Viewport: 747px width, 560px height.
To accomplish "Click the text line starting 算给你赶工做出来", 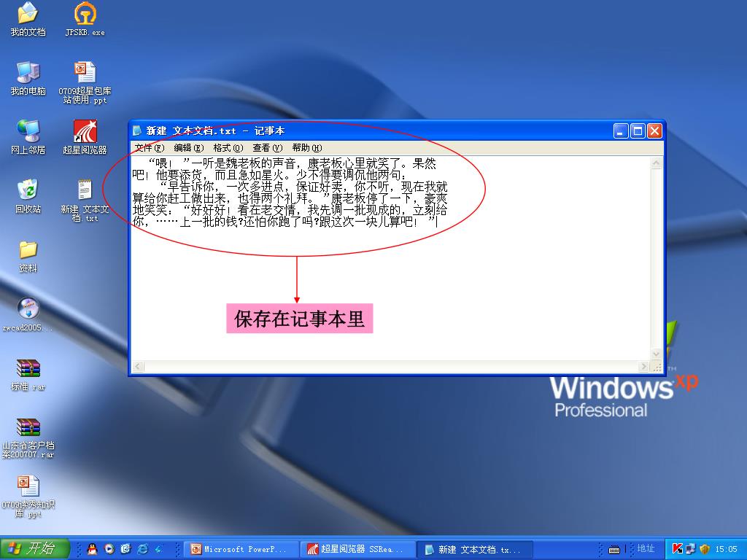I will [290, 198].
